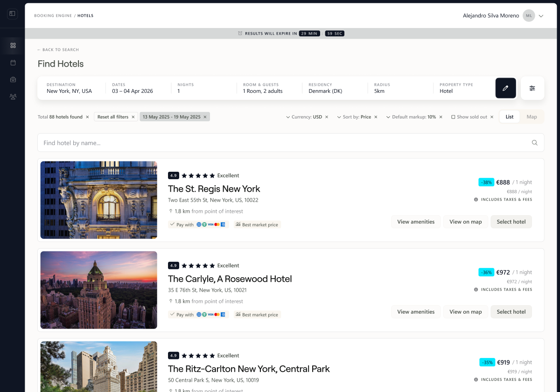Switch to Map view
Screen dimensions: 560x392
point(532,117)
